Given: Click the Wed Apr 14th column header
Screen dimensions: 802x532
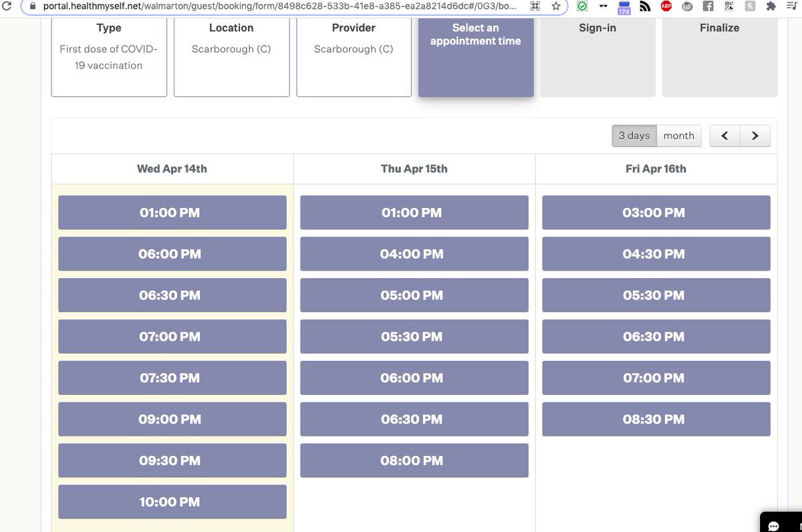Looking at the screenshot, I should [x=172, y=169].
